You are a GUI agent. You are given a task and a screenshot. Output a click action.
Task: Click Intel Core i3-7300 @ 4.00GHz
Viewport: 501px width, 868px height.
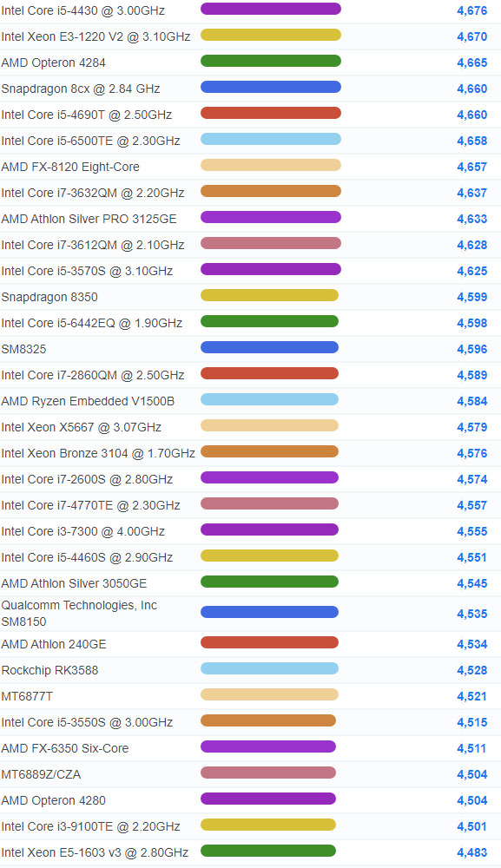[x=83, y=531]
